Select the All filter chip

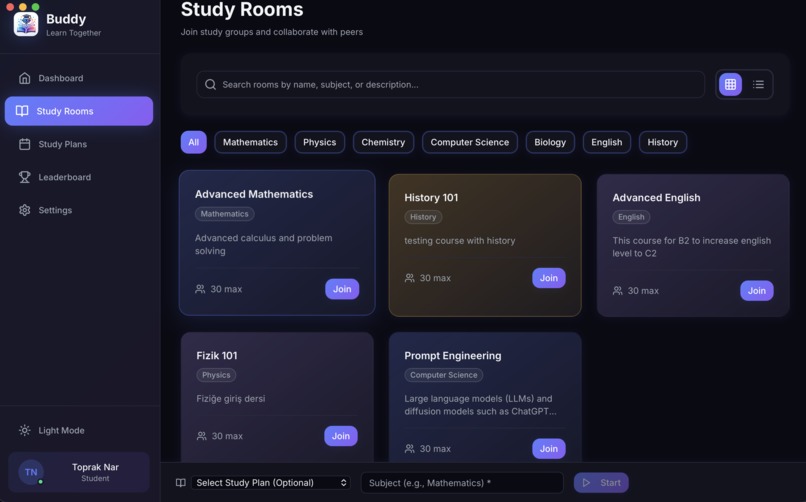193,142
